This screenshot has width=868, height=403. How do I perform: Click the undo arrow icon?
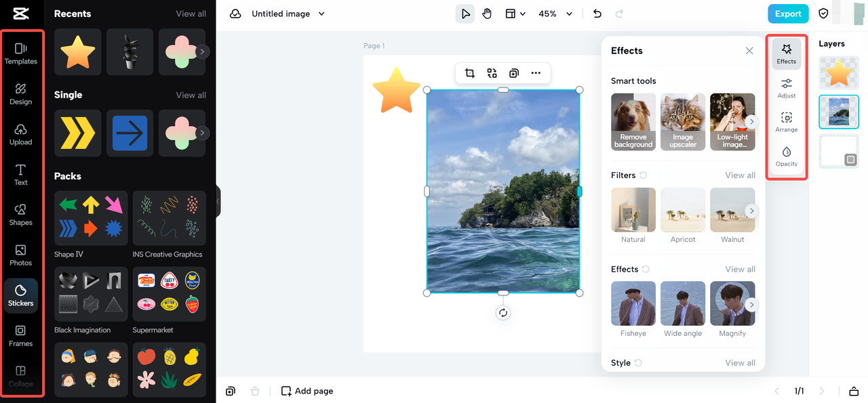(597, 14)
